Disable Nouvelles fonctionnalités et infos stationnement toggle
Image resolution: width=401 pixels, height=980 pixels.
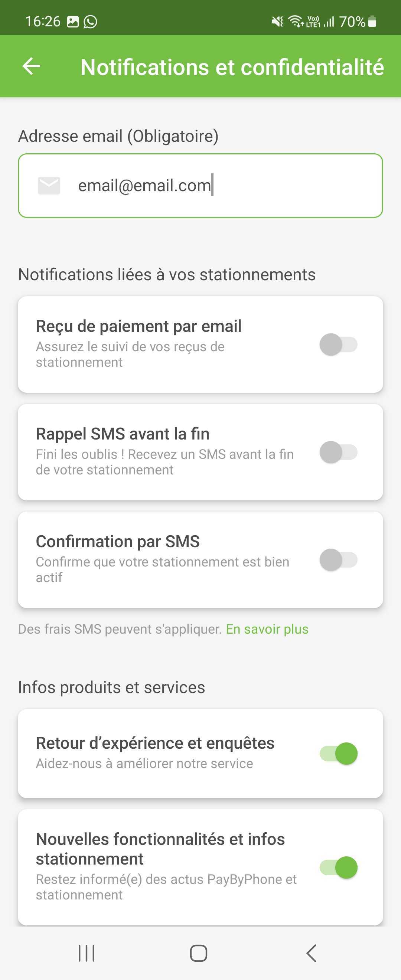339,868
